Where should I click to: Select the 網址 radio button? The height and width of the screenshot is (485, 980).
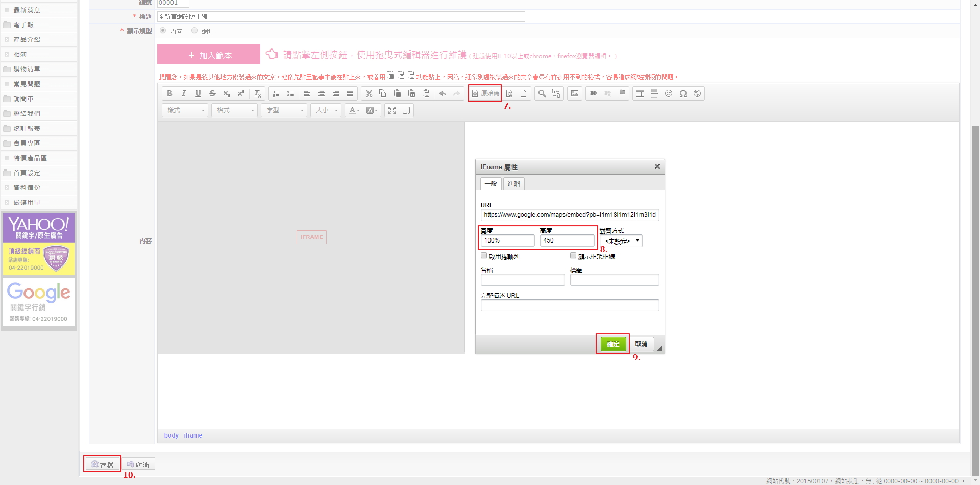pyautogui.click(x=194, y=31)
